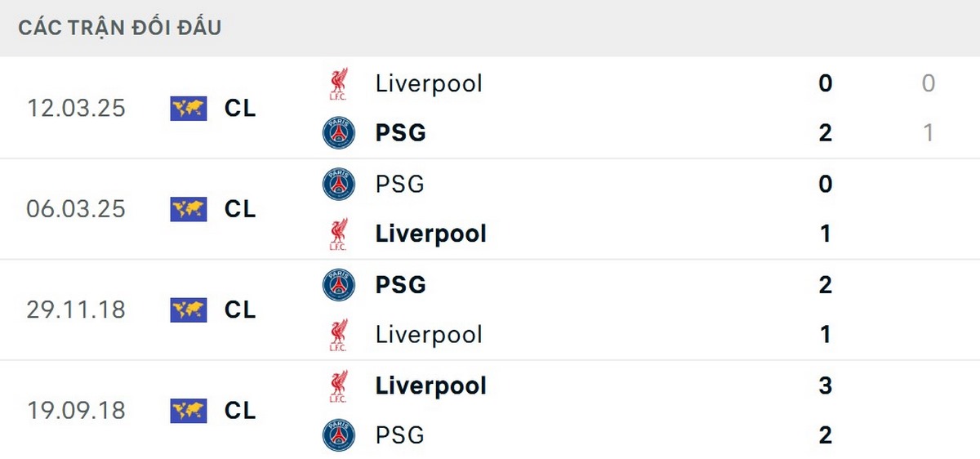Click the Liverpool crest in the 19.09.18 match
Viewport: 980px width, 459px height.
tap(338, 386)
